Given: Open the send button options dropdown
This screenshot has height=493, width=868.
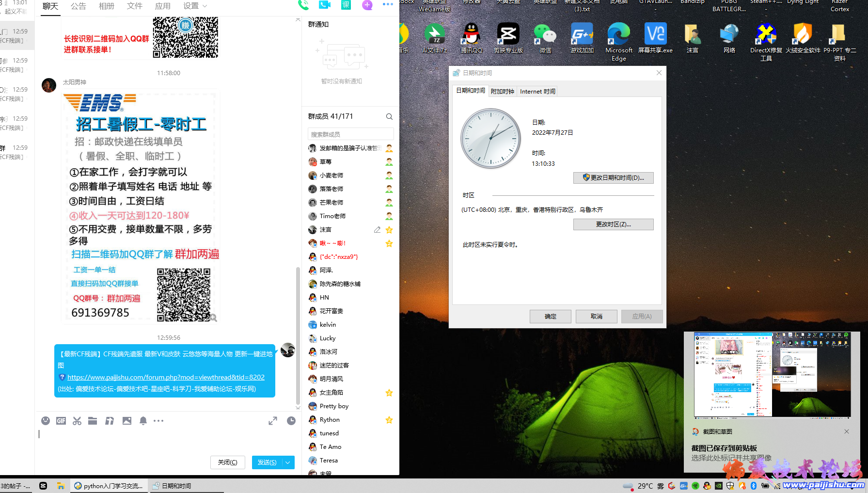Looking at the screenshot, I should pos(288,462).
